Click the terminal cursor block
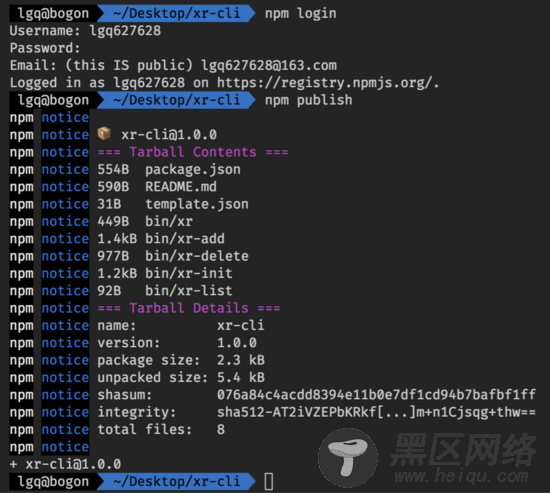 click(x=269, y=481)
